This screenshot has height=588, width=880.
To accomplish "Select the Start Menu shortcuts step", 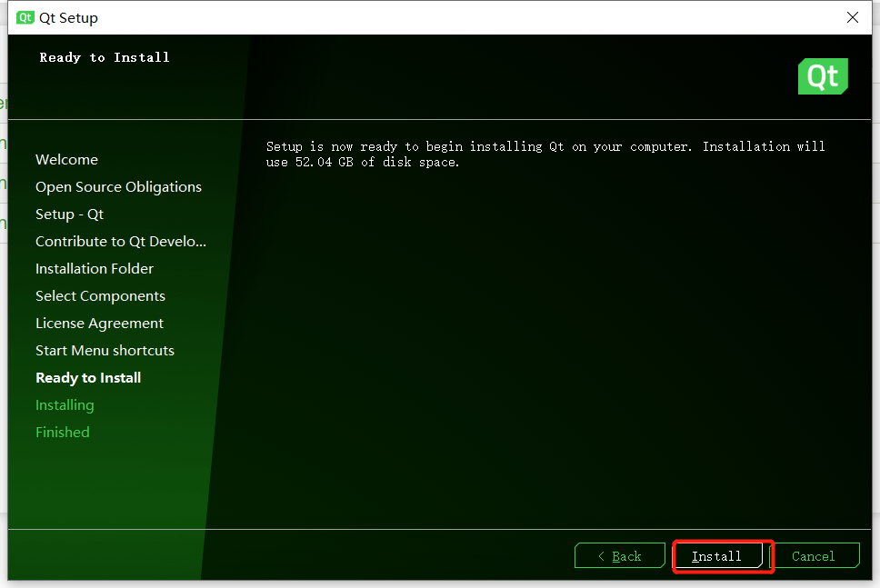I will (x=105, y=351).
